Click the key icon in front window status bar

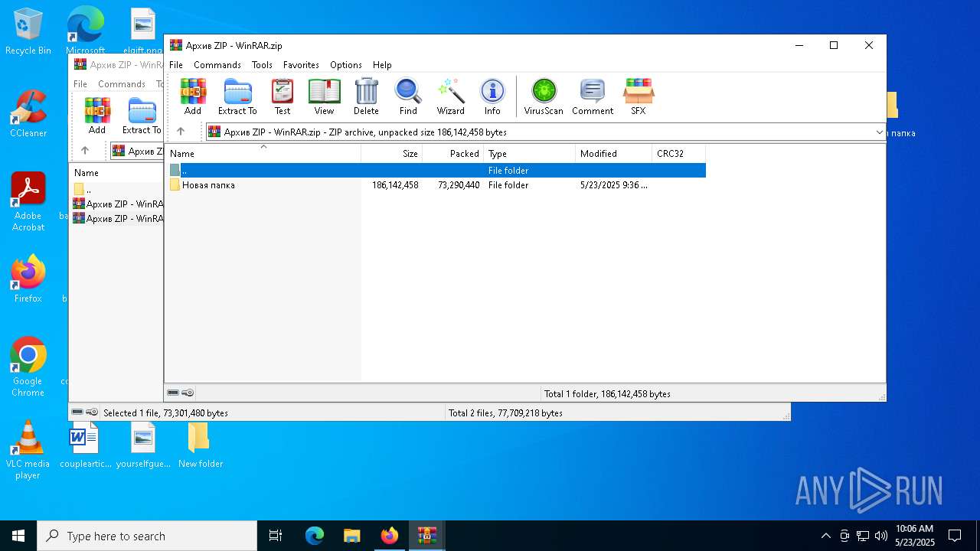tap(188, 393)
